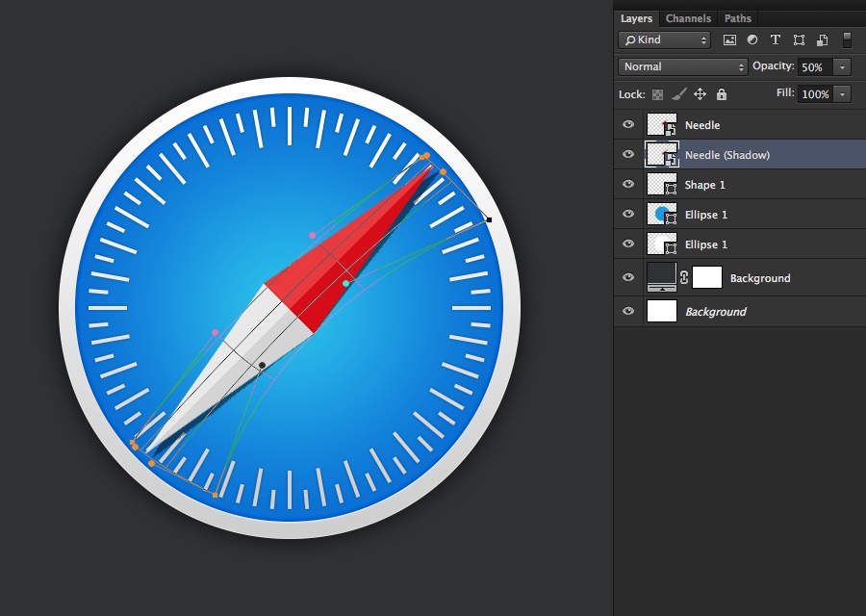Click the Lock all padlock icon
The width and height of the screenshot is (866, 616).
(x=722, y=94)
